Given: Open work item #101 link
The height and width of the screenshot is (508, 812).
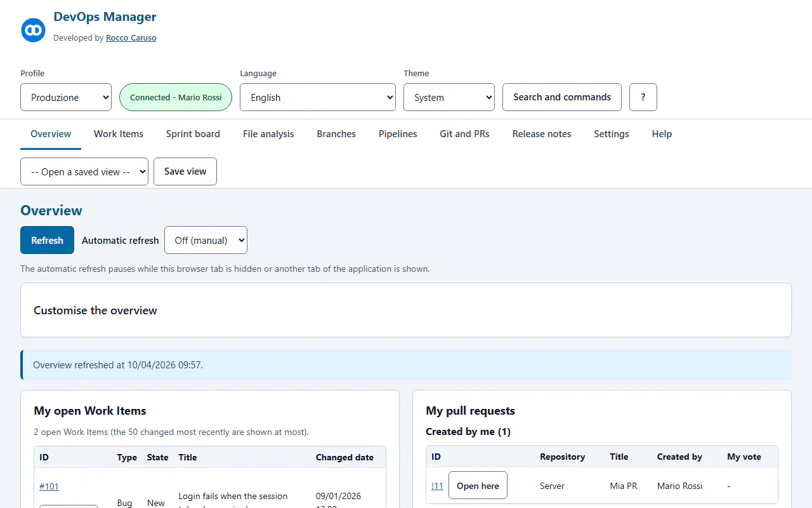Looking at the screenshot, I should (x=49, y=486).
